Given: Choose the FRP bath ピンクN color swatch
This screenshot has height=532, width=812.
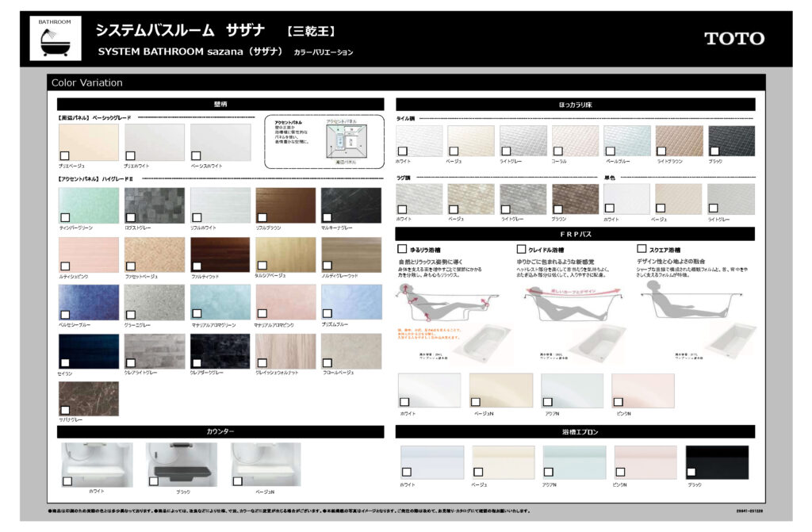Looking at the screenshot, I should [642, 391].
